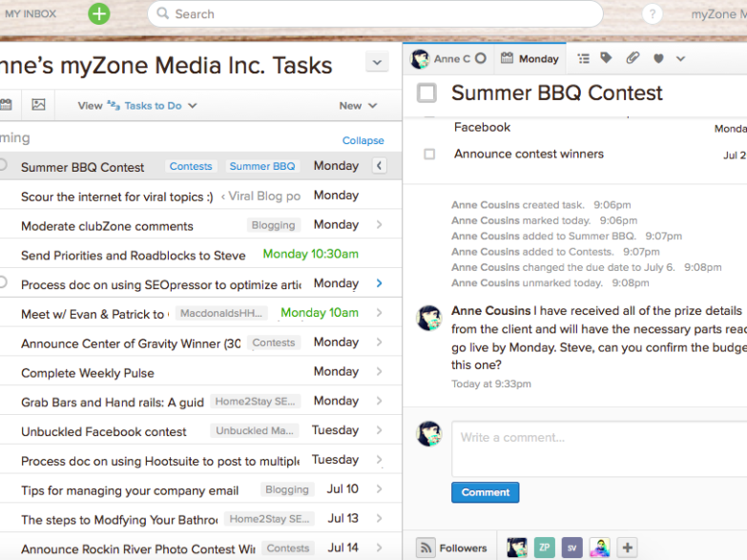Open the Unbuckled Ma... project tag
747x560 pixels.
[255, 430]
